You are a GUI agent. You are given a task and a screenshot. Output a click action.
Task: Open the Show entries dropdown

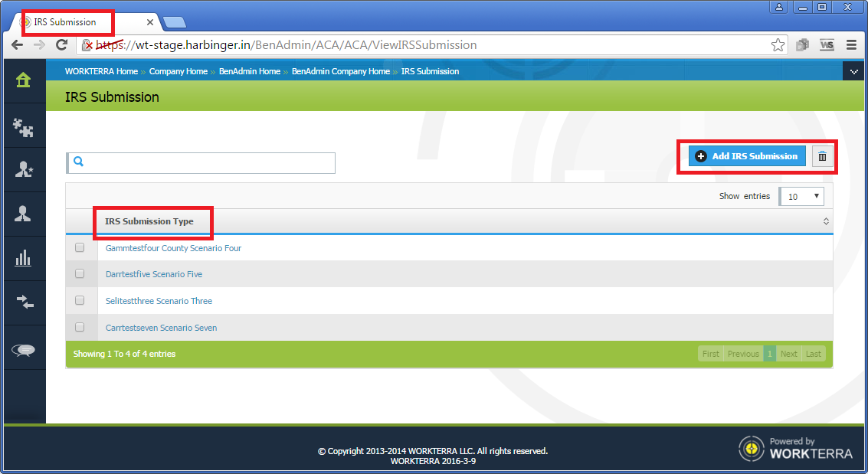801,197
